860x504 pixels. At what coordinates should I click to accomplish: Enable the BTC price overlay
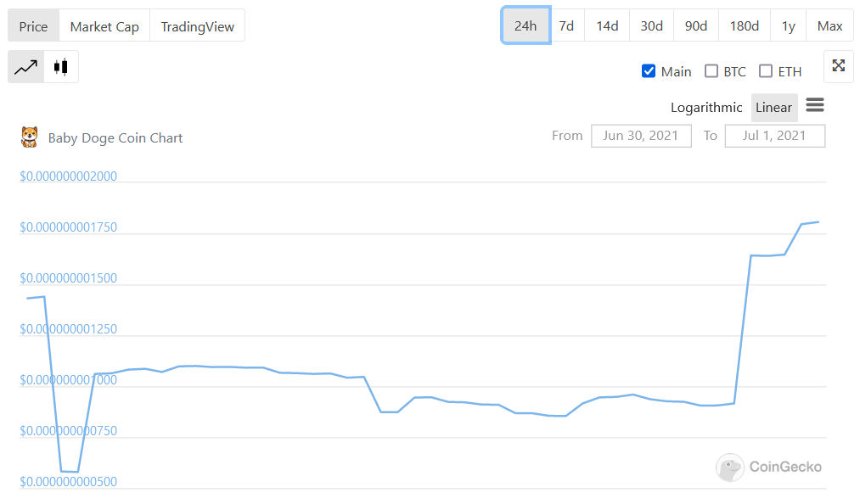(711, 71)
